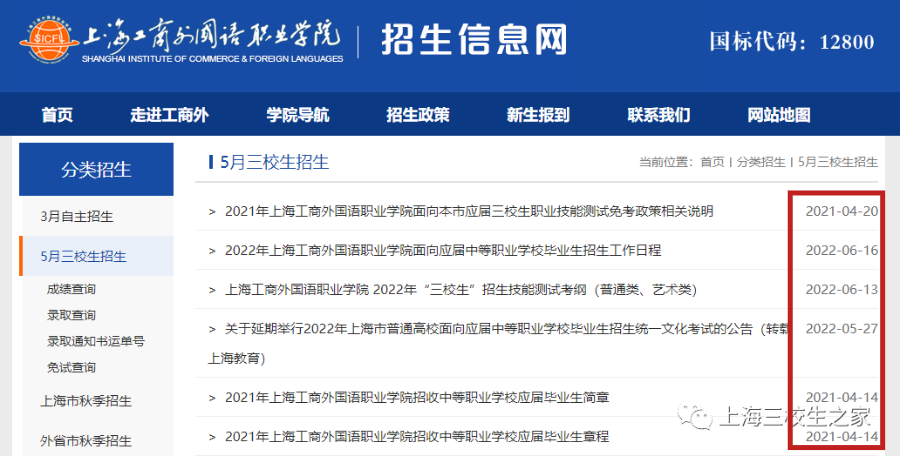The image size is (900, 456).
Task: Open the 招生政策 menu item
Action: [418, 115]
